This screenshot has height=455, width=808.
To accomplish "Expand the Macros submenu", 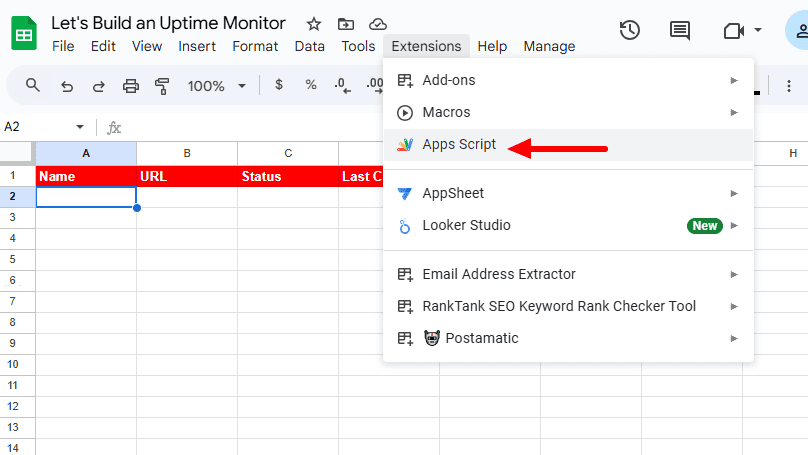I will click(x=568, y=112).
